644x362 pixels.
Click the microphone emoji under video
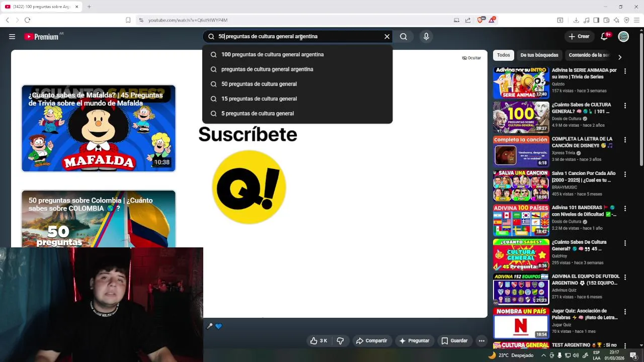210,326
